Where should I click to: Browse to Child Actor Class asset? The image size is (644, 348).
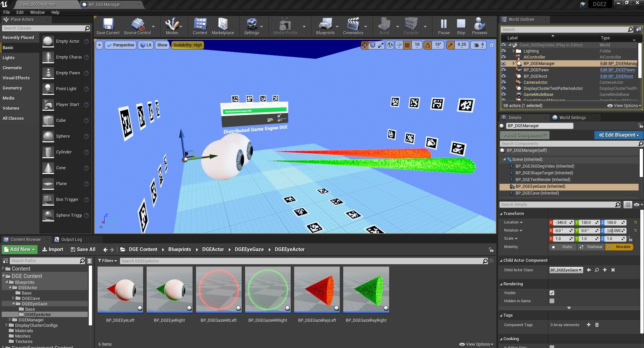597,270
